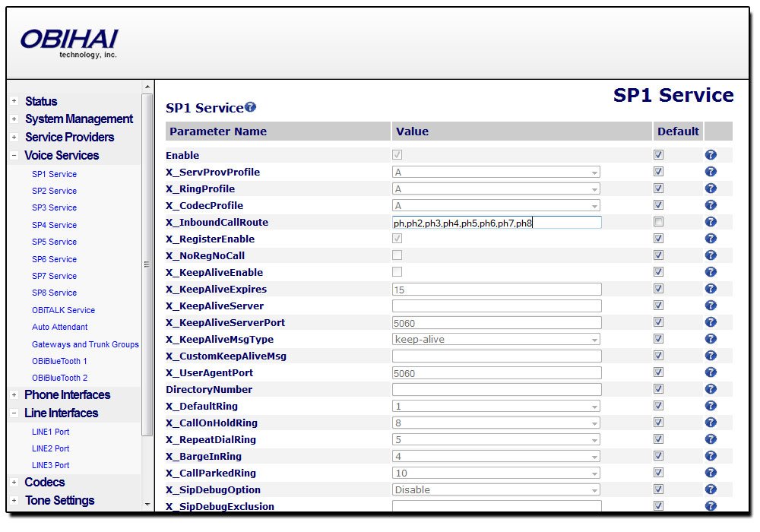Viewport: 760px width, 532px height.
Task: Uncheck Default box for X_RingProfile
Action: click(x=658, y=188)
